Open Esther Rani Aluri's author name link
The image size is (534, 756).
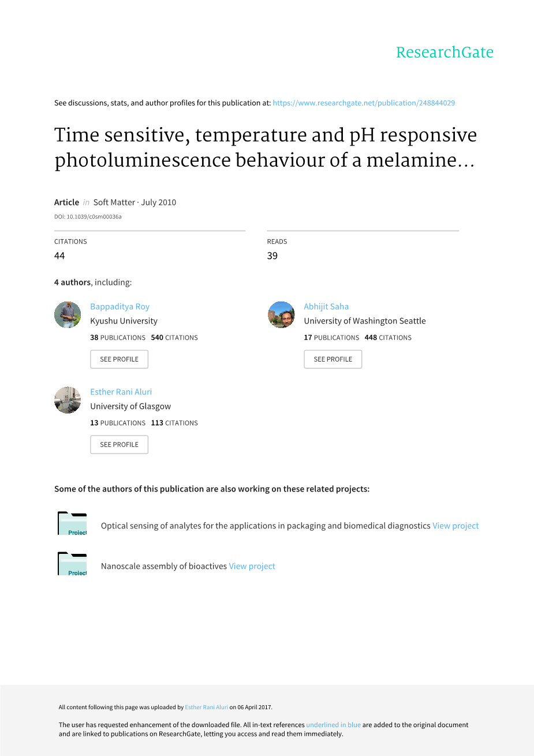coord(121,392)
